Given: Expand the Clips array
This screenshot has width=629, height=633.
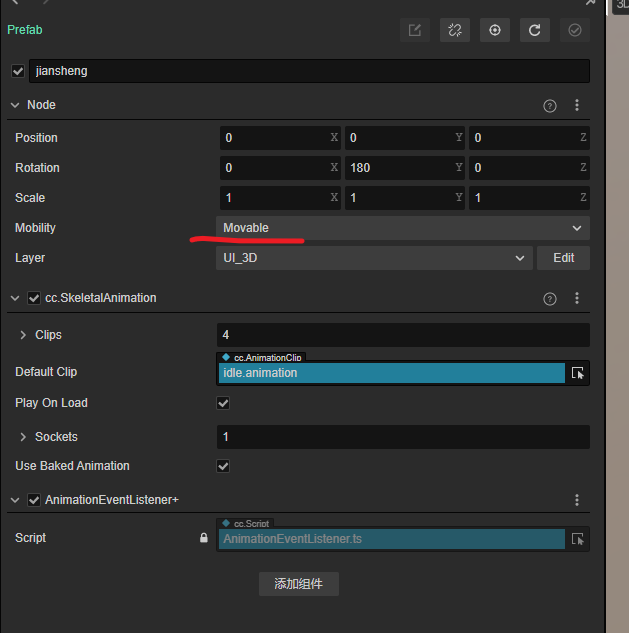Looking at the screenshot, I should pyautogui.click(x=23, y=335).
